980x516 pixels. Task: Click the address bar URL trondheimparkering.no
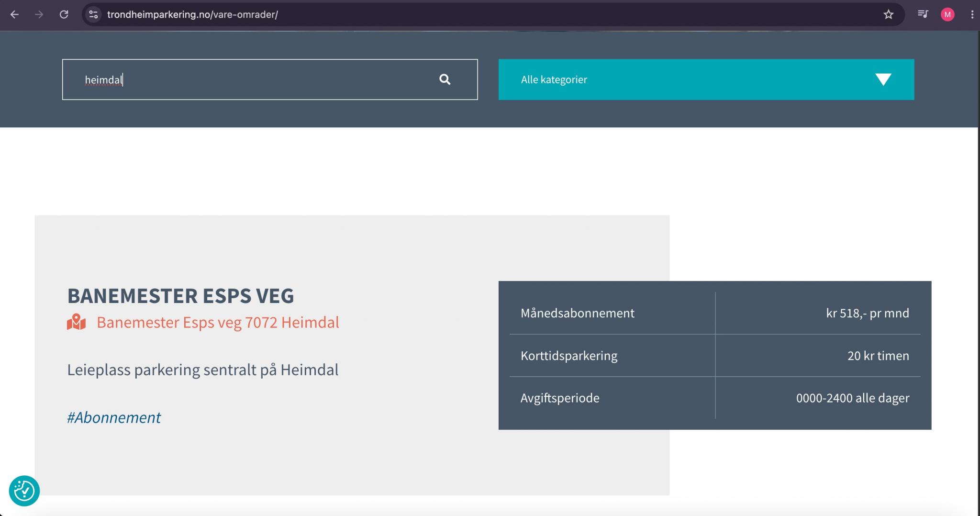click(x=192, y=14)
